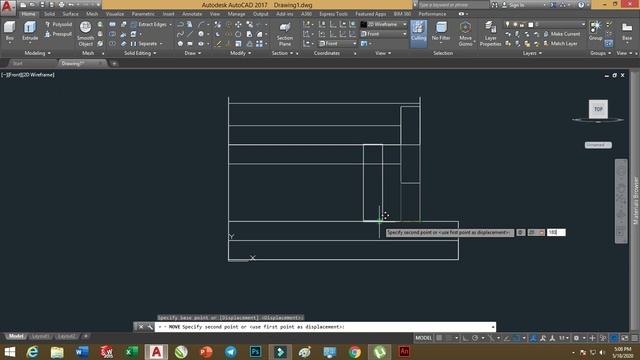
Task: Select the Box modeling tool
Action: pyautogui.click(x=9, y=31)
